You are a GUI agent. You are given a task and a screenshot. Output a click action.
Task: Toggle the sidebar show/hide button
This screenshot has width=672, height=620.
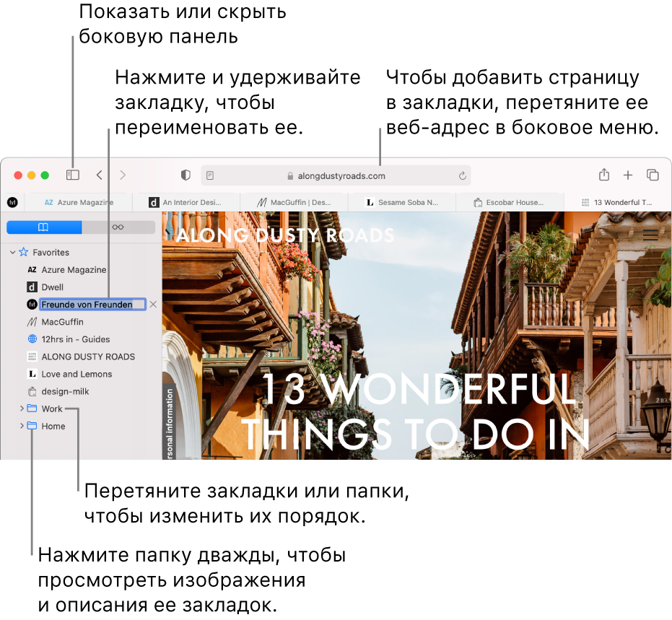(72, 175)
